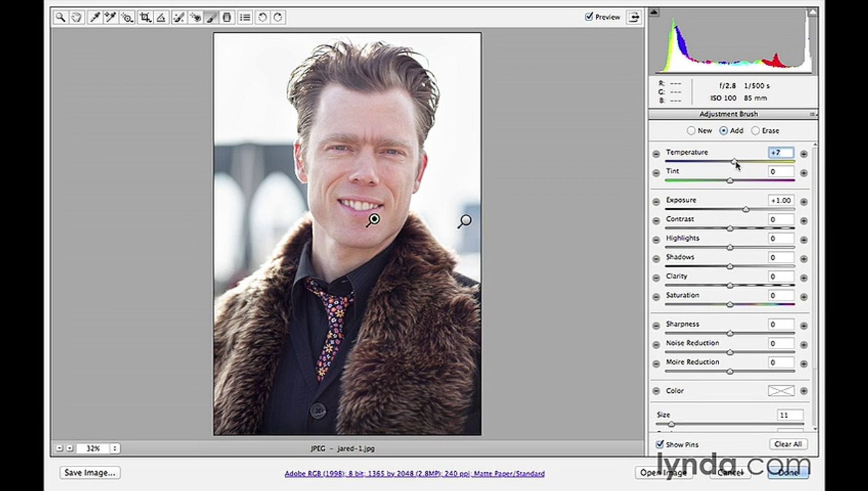Increase Highlights with plus icon

(x=803, y=240)
